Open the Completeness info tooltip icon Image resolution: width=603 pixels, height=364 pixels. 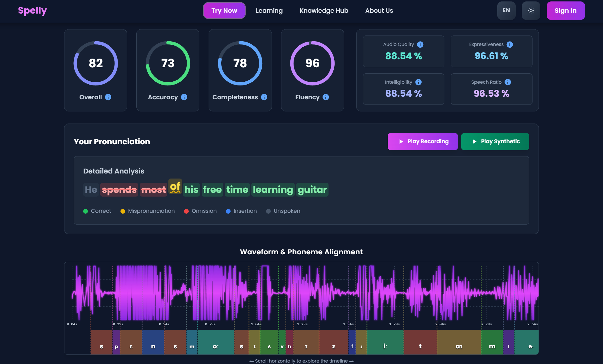coord(264,97)
